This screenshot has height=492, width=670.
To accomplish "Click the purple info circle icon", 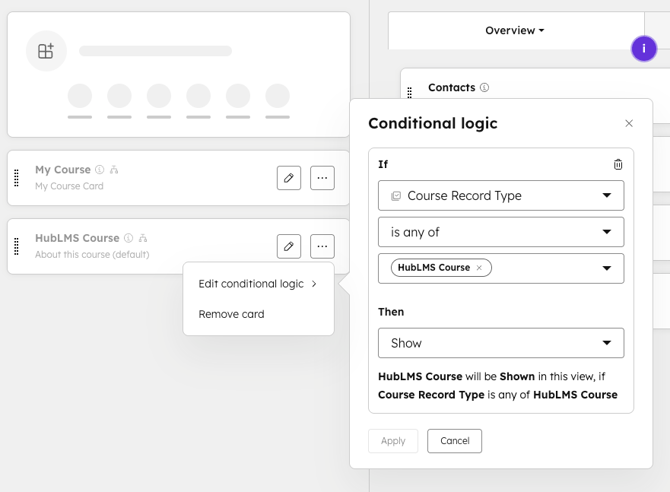I will (643, 48).
